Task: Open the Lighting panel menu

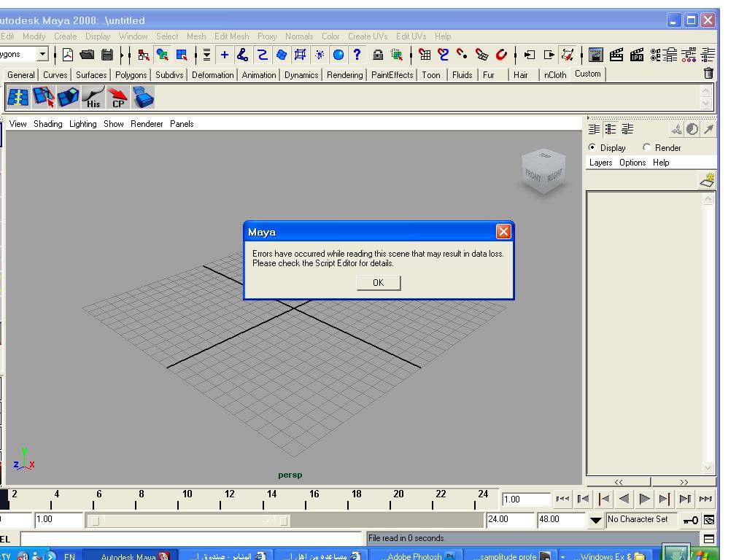Action: [83, 124]
